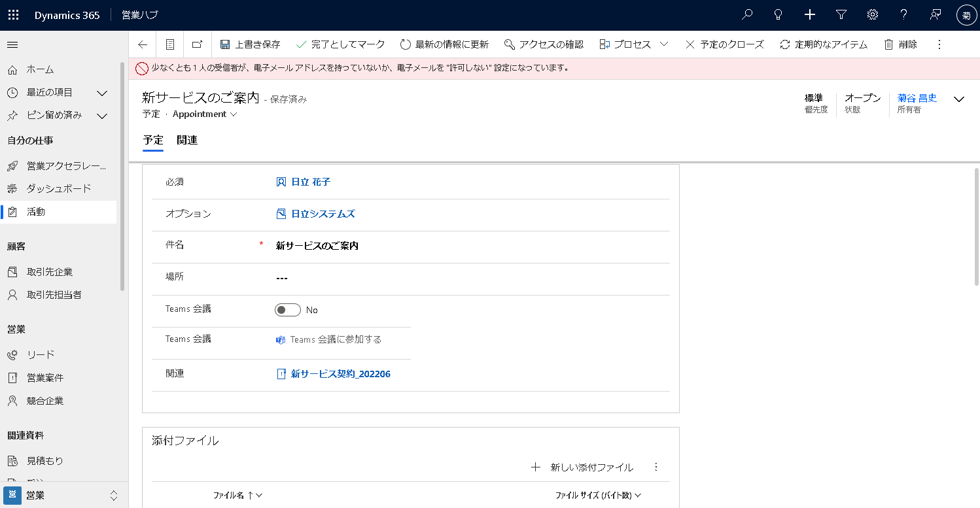Open the settings gear icon
The image size is (980, 508).
tap(873, 15)
